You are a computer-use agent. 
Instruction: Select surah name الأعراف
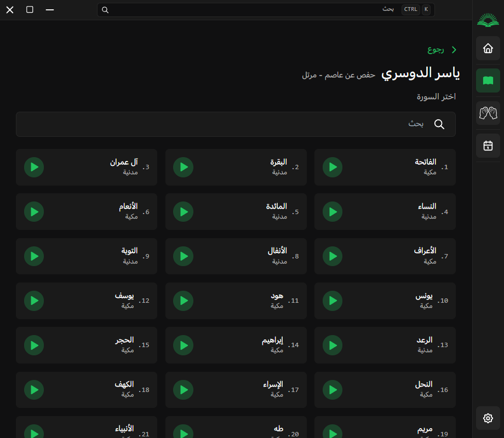coord(425,251)
